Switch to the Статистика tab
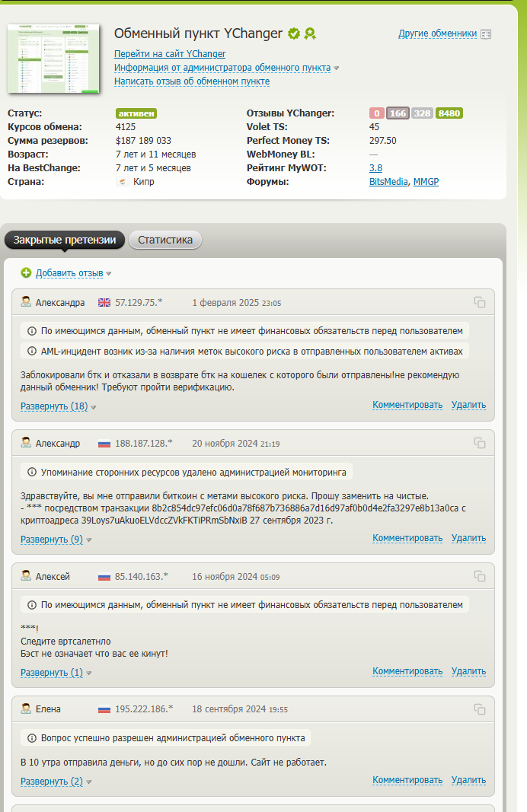The height and width of the screenshot is (812, 527). coord(164,240)
